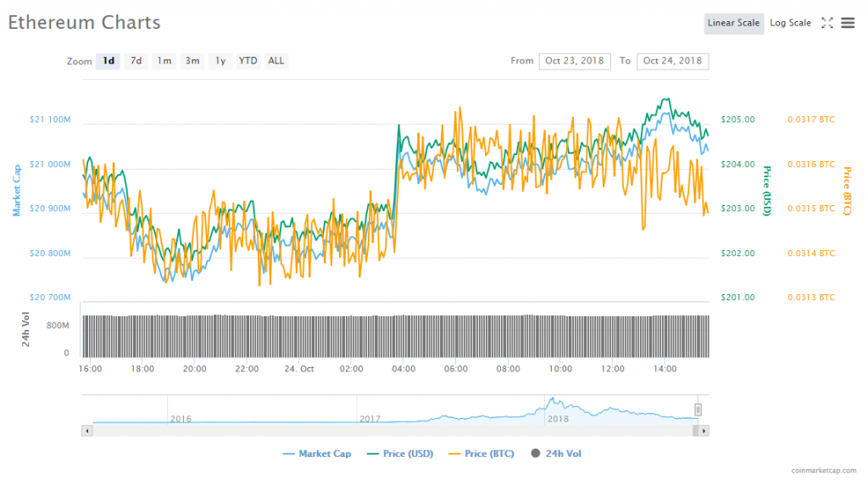This screenshot has width=868, height=485.
Task: Click the fullscreen expand icon
Action: 827,23
